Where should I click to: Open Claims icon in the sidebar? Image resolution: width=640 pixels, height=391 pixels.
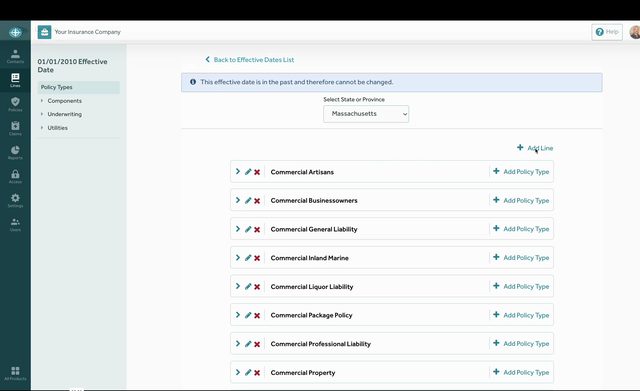pyautogui.click(x=15, y=129)
